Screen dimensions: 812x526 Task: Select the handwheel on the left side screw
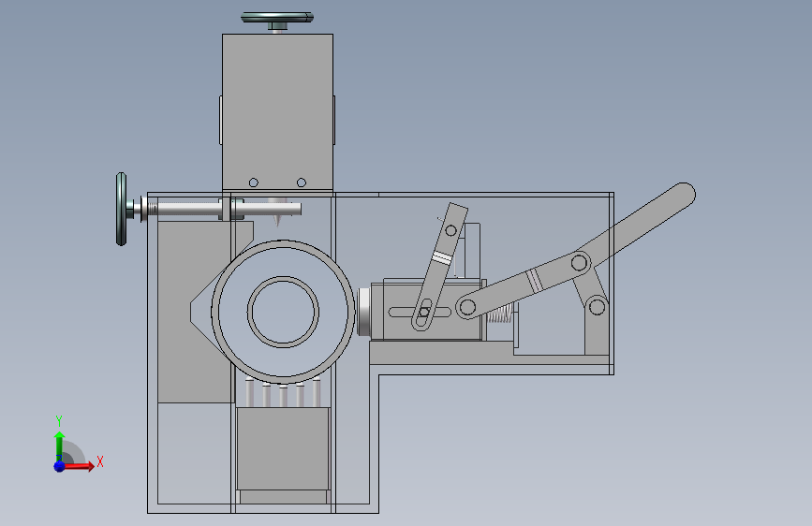click(x=122, y=209)
